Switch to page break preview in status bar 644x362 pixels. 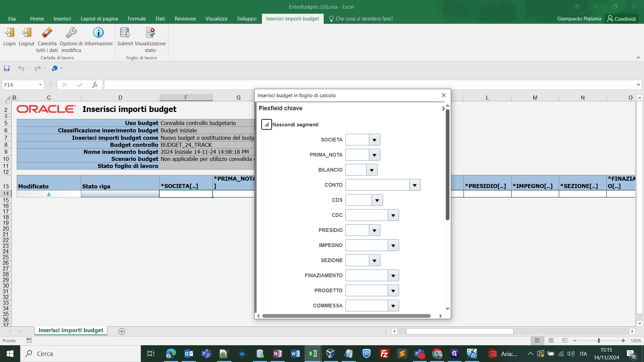pos(565,341)
